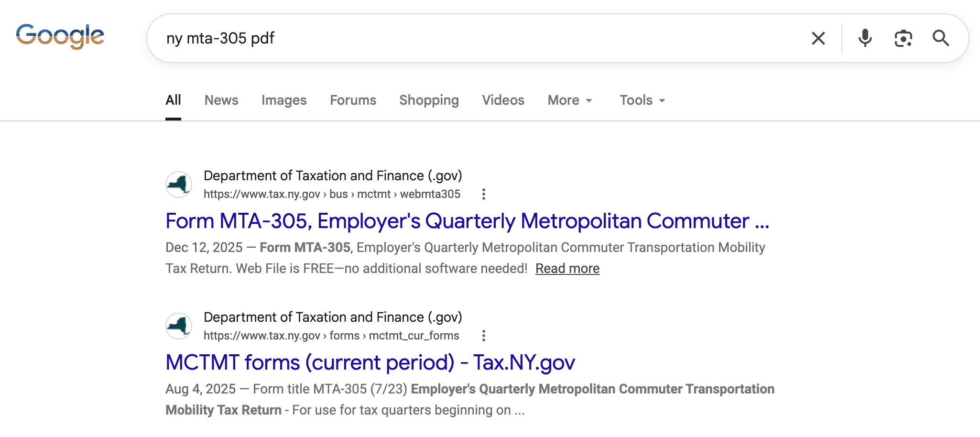Switch to the Images tab

[284, 100]
